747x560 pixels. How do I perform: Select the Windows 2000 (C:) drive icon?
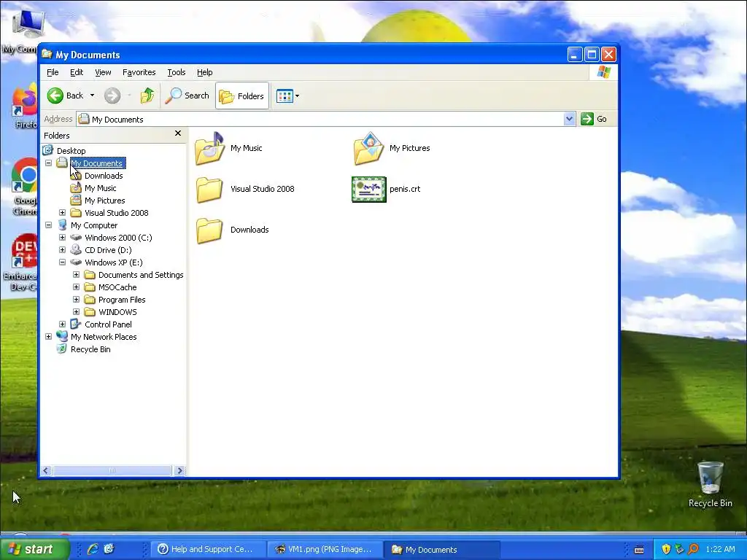point(76,237)
